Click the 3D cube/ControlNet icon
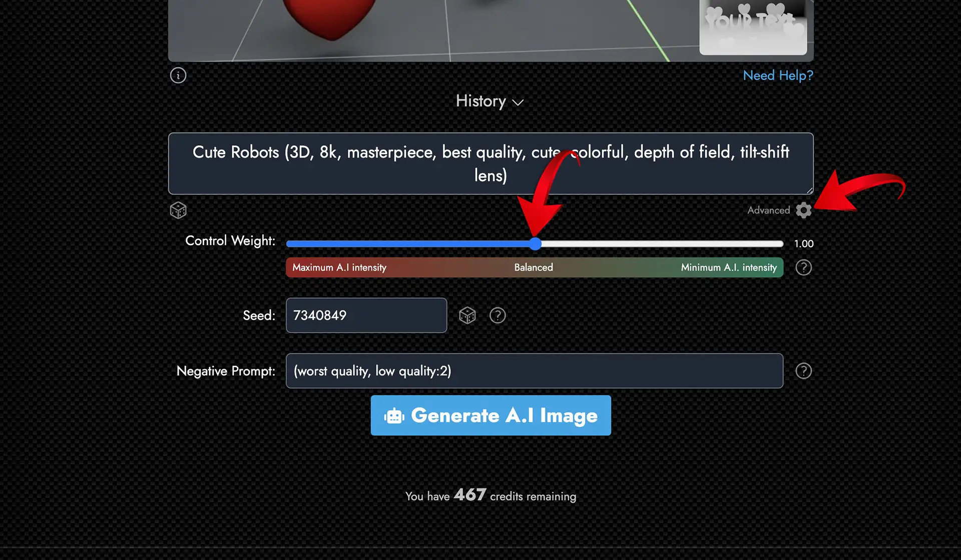 178,211
